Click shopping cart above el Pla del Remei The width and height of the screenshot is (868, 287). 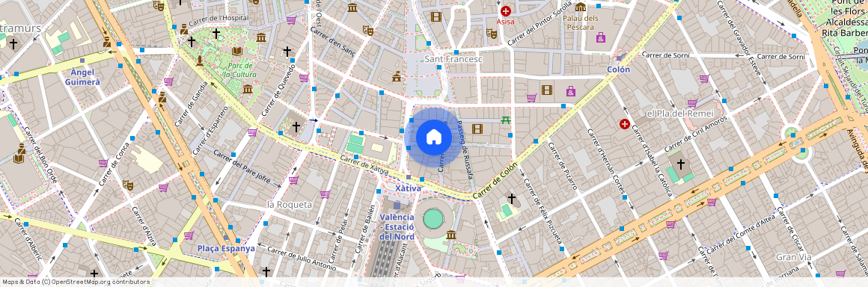click(x=692, y=103)
